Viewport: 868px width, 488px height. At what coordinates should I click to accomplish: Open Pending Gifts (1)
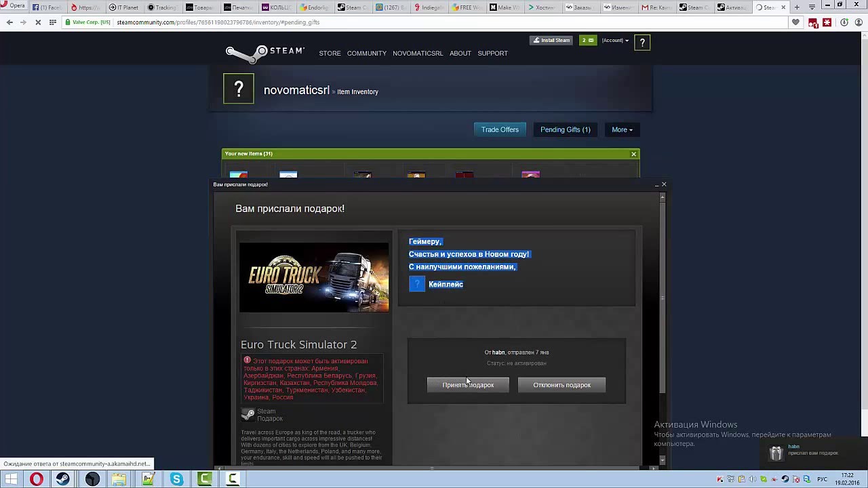click(565, 129)
